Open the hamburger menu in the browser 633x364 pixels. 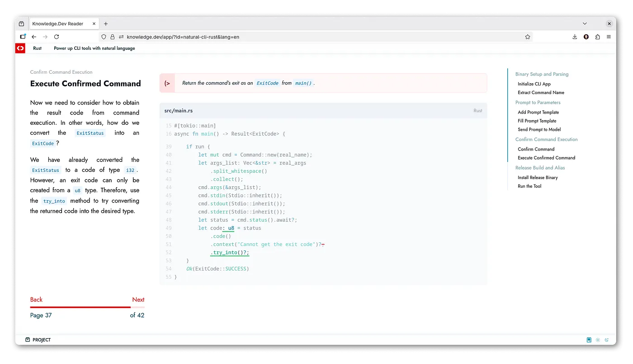tap(609, 37)
